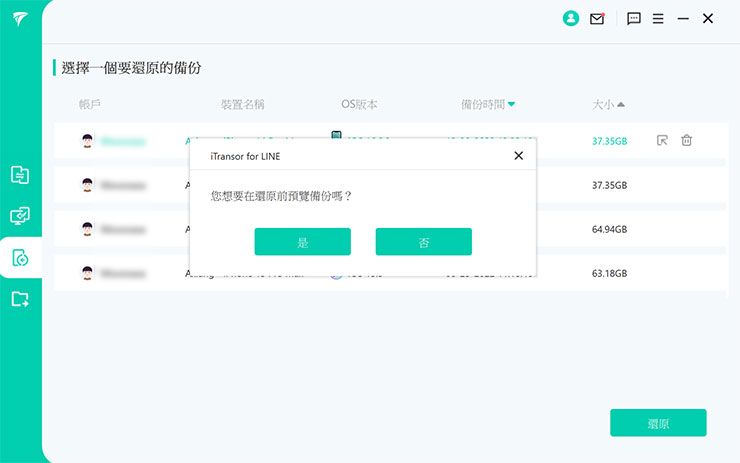
Task: Click the 還原 restore button
Action: click(x=658, y=423)
